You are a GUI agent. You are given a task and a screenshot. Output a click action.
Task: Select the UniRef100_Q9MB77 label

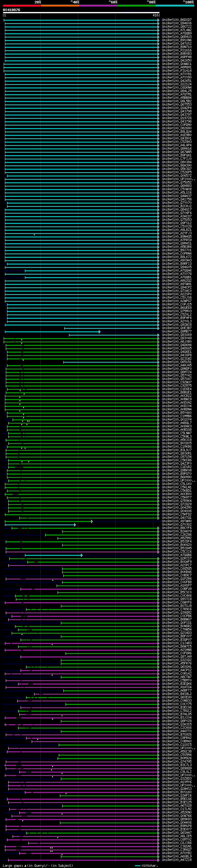click(177, 331)
